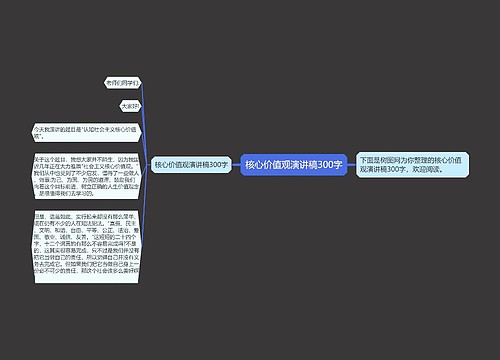The image size is (500, 360).
Task: Click the node beginning 今天我演讲的题目是
Action: tap(87, 133)
